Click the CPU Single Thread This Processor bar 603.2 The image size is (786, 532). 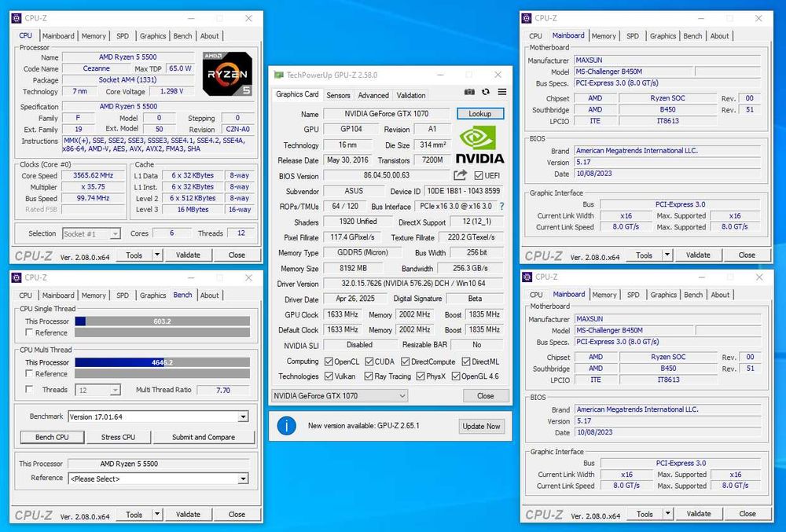163,321
